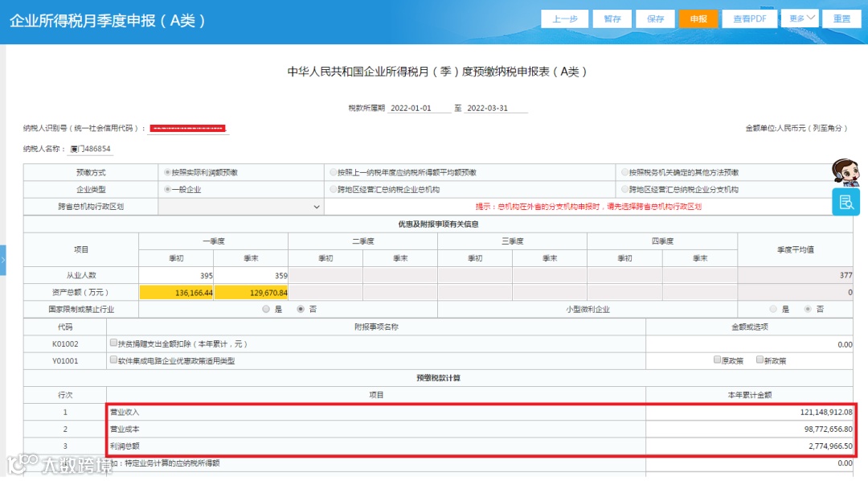Viewport: 868px width, 481px height.
Task: Check 软件集成电路企业优惠政策适用类型 checkbox
Action: [113, 360]
